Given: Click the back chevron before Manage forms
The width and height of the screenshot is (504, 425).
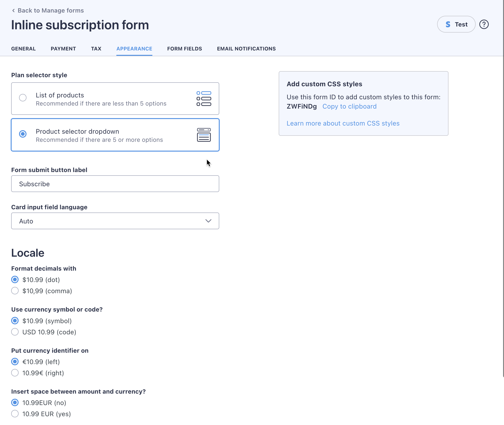Looking at the screenshot, I should (13, 10).
